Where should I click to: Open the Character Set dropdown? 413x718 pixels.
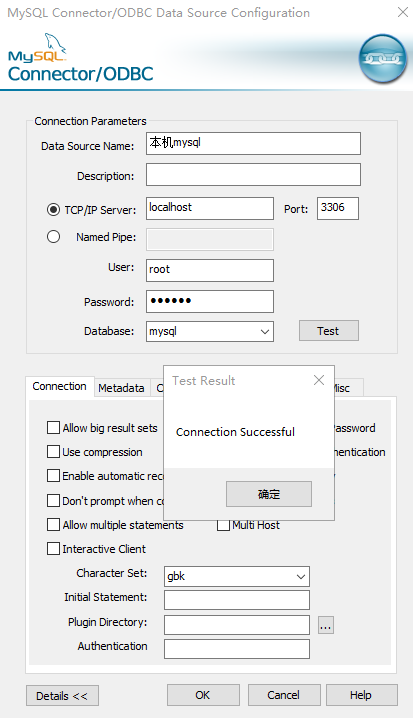click(x=301, y=577)
